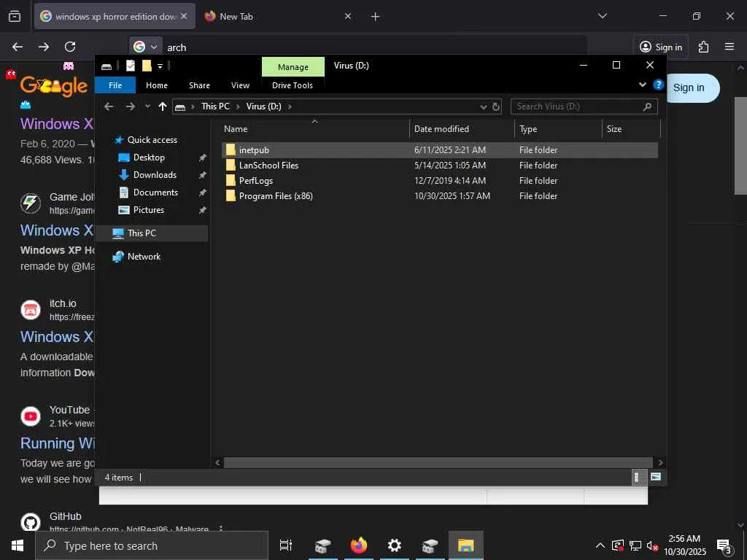Select Quick access in the navigation pane
The image size is (747, 560).
[152, 140]
